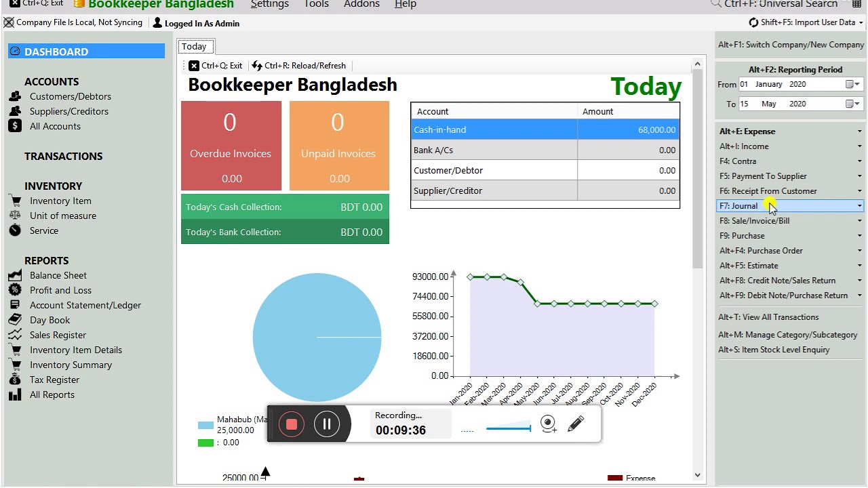Click Ctrl+Q: Exit in dashboard toolbar
Viewport: 868px width, 488px height.
pos(215,66)
